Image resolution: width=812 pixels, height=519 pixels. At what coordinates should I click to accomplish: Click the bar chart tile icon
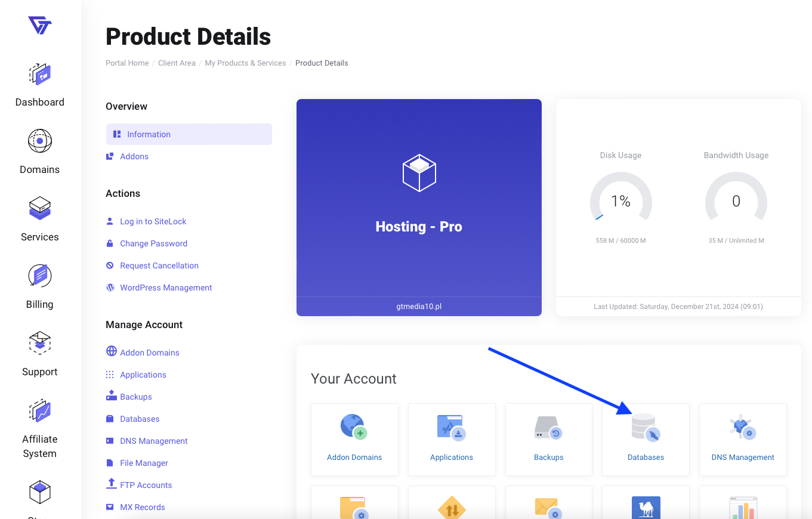tap(743, 508)
